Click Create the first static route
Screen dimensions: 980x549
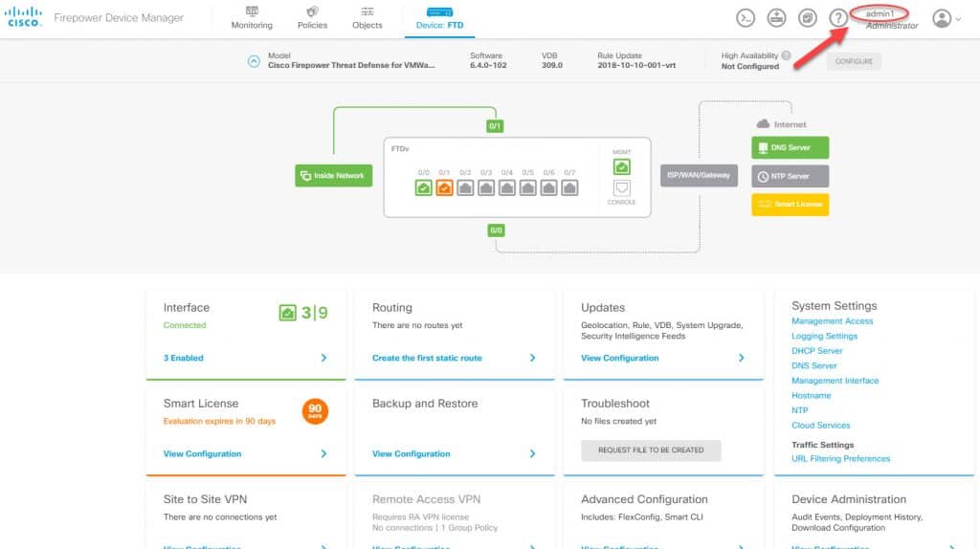427,358
